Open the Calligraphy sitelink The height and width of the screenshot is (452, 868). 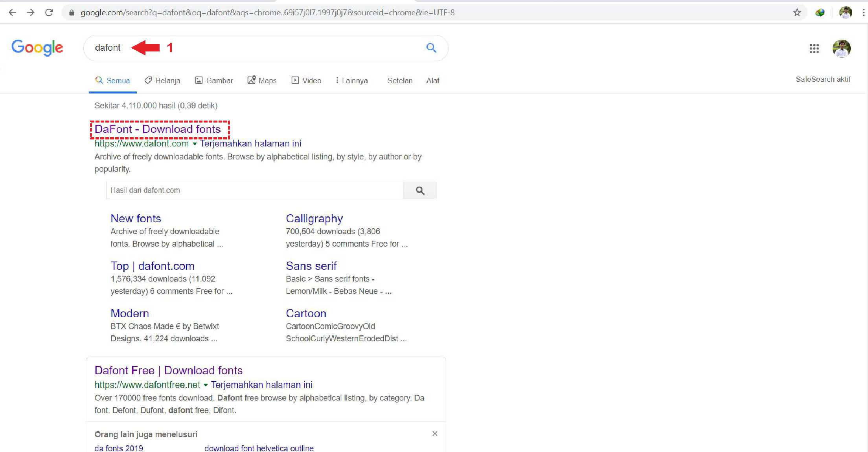pyautogui.click(x=314, y=218)
